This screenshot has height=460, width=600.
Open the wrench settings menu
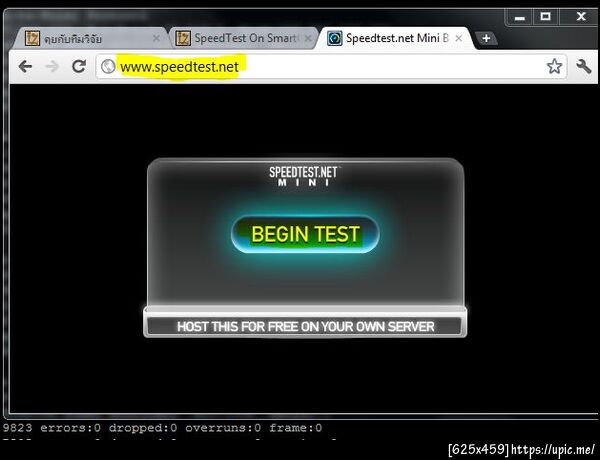(584, 66)
